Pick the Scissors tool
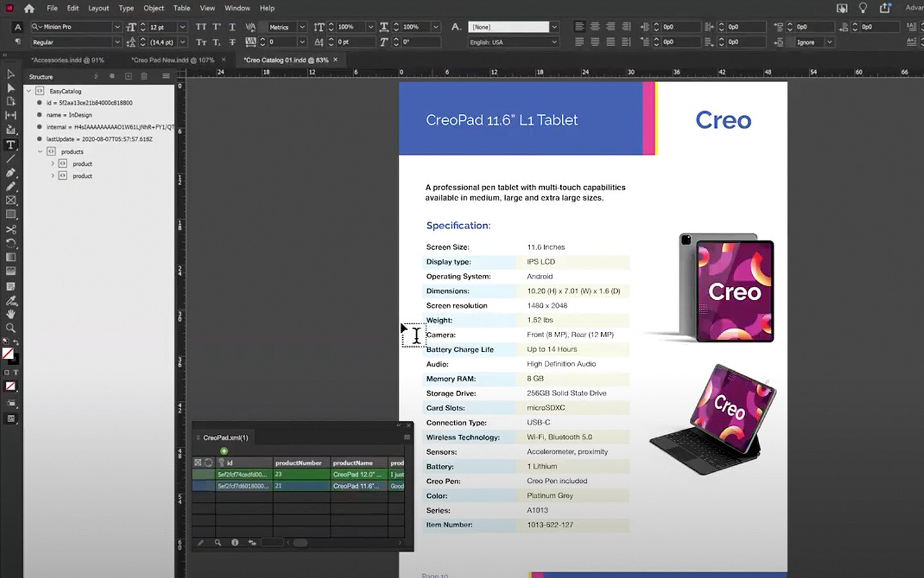 coord(10,229)
